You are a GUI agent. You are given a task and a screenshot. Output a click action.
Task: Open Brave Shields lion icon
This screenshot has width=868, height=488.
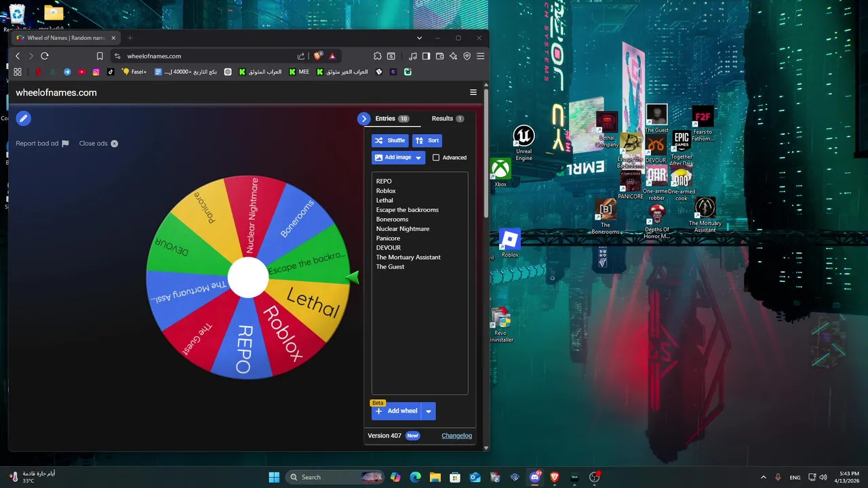317,56
